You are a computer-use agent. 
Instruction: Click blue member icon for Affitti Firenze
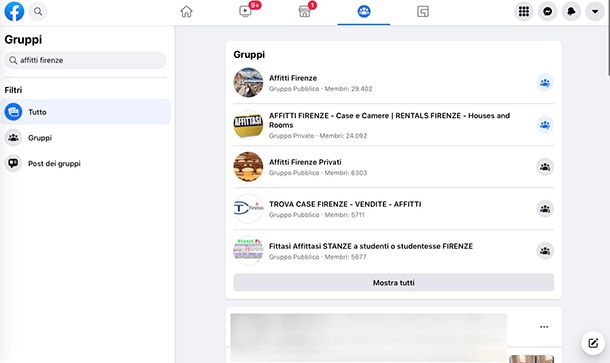click(545, 83)
